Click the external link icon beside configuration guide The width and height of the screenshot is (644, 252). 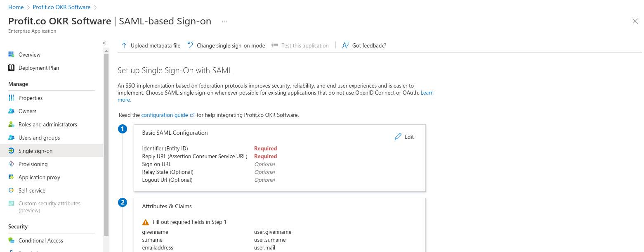192,115
